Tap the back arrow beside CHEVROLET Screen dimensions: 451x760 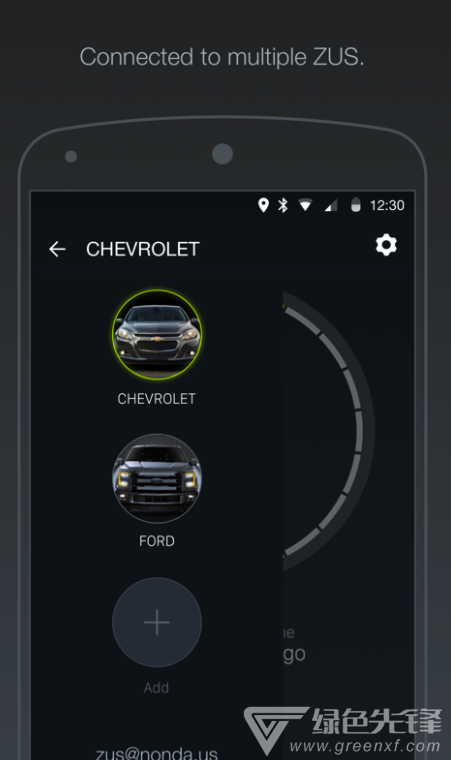coord(57,249)
